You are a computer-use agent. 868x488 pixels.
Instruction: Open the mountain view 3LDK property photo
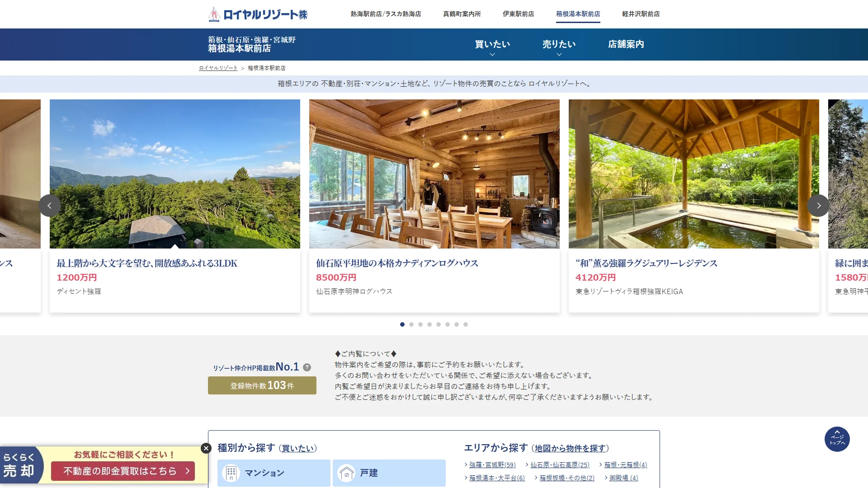tap(175, 174)
